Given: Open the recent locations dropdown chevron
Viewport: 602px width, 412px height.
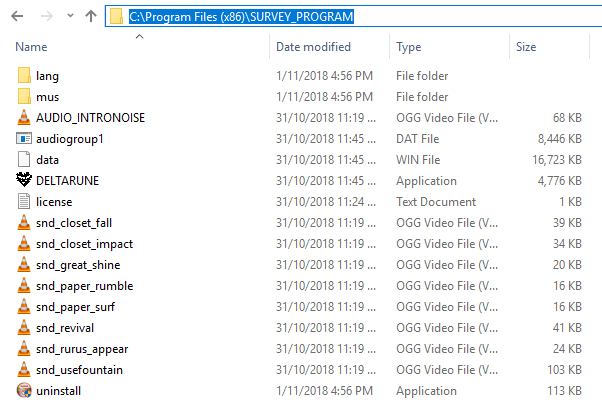Looking at the screenshot, I should click(70, 16).
